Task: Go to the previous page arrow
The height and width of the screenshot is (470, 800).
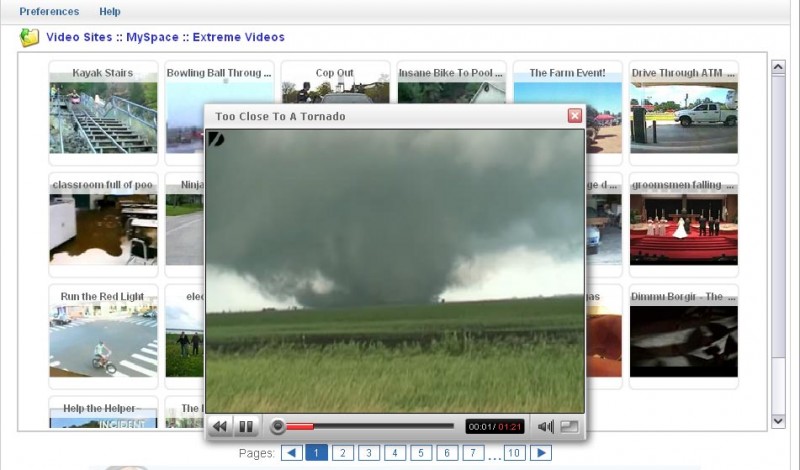Action: (x=292, y=453)
